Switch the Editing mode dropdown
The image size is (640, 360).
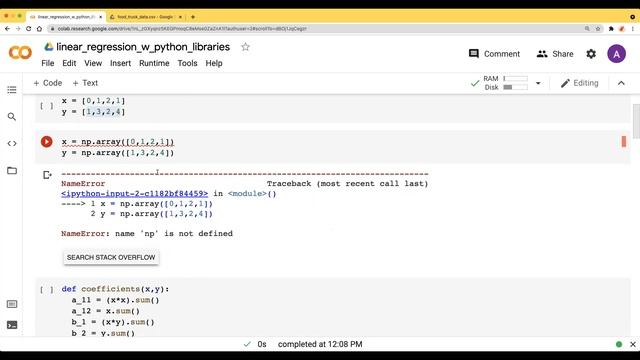580,83
